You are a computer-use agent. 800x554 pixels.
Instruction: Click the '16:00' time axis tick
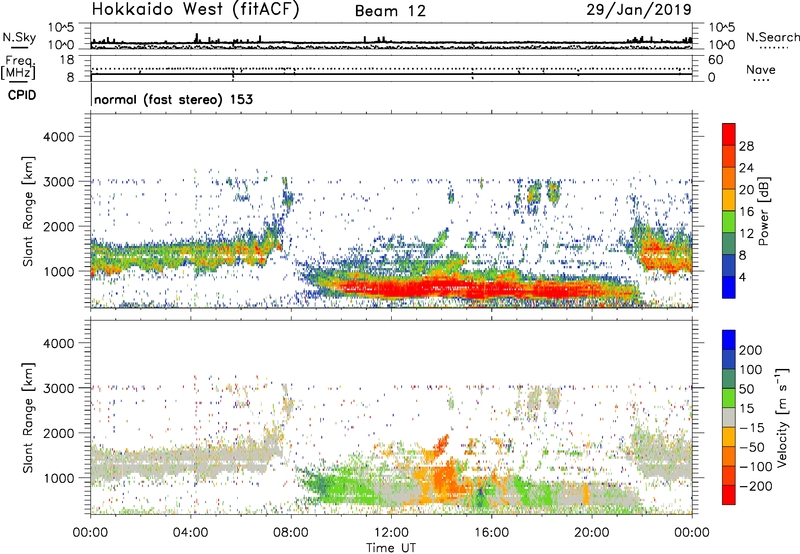(491, 533)
